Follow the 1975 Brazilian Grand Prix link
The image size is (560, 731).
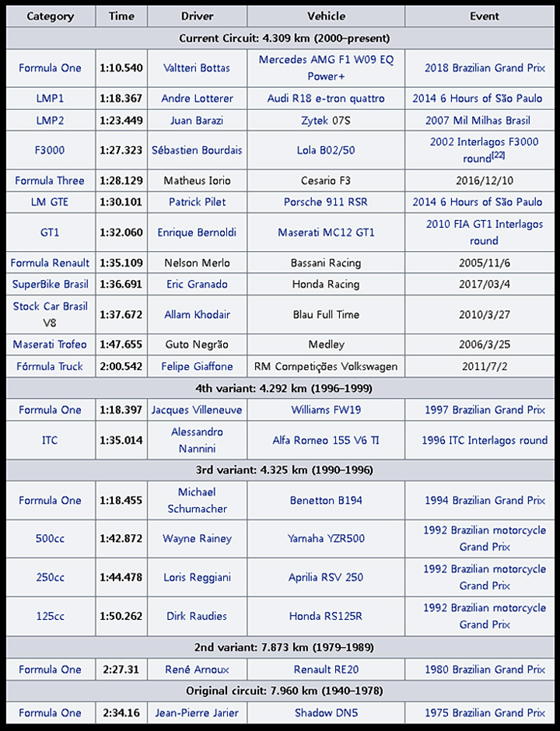tap(485, 713)
